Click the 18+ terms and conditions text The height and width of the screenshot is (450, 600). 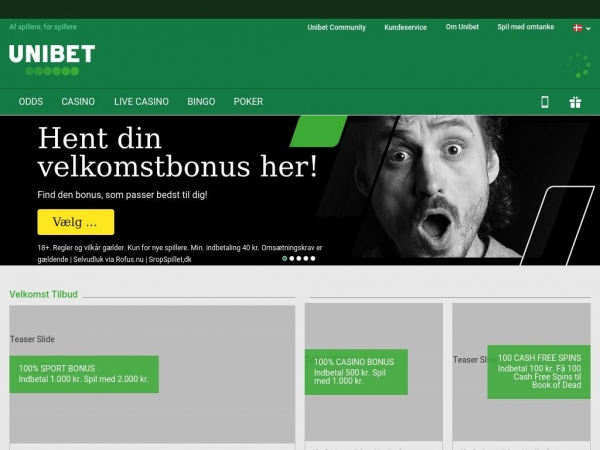180,253
